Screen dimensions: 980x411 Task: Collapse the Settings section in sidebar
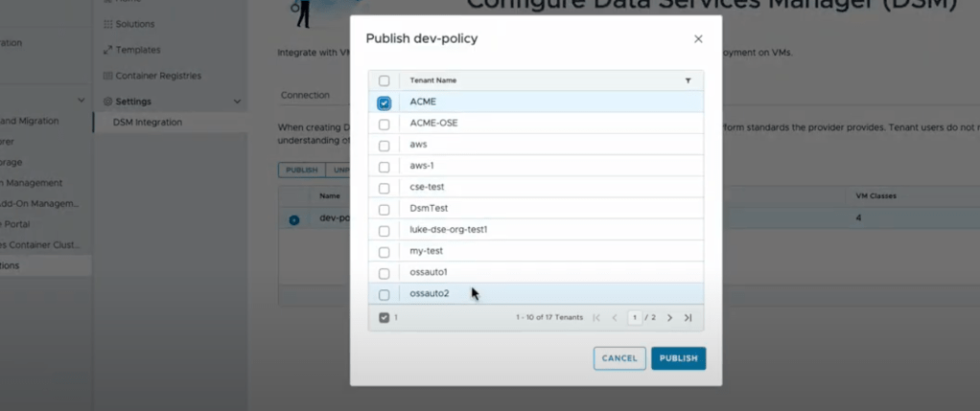pyautogui.click(x=237, y=102)
